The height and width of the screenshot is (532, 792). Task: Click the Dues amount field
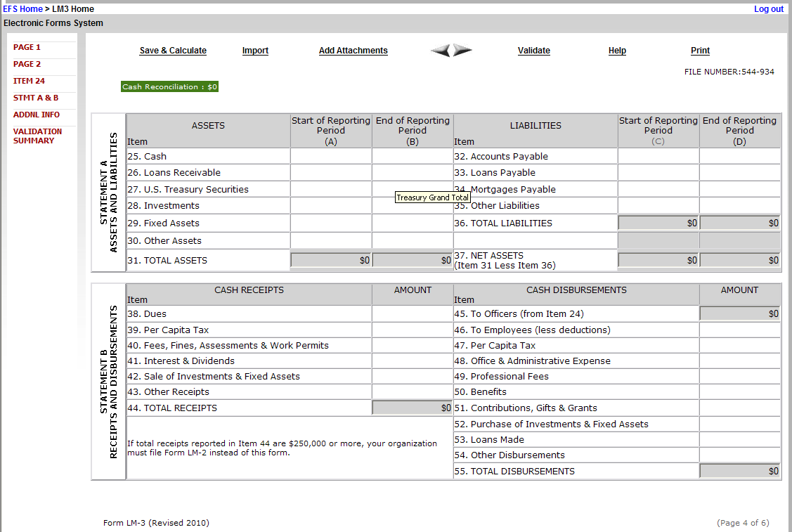[412, 314]
